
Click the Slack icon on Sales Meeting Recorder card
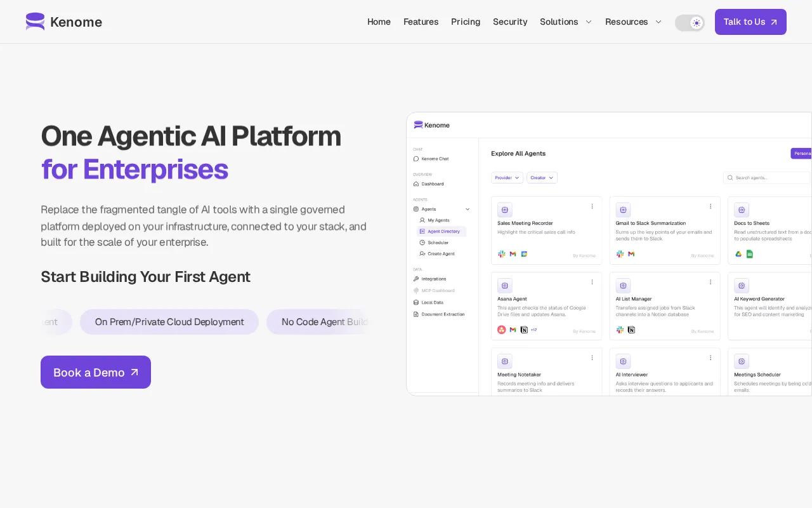(x=502, y=254)
